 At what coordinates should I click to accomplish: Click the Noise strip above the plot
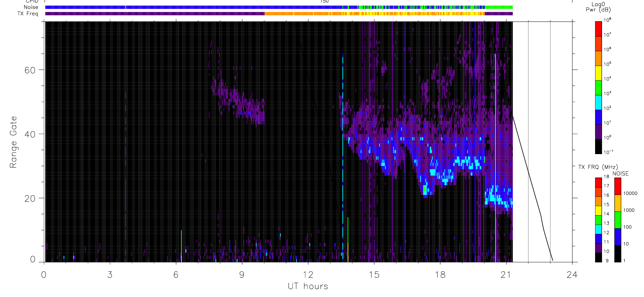(279, 7)
